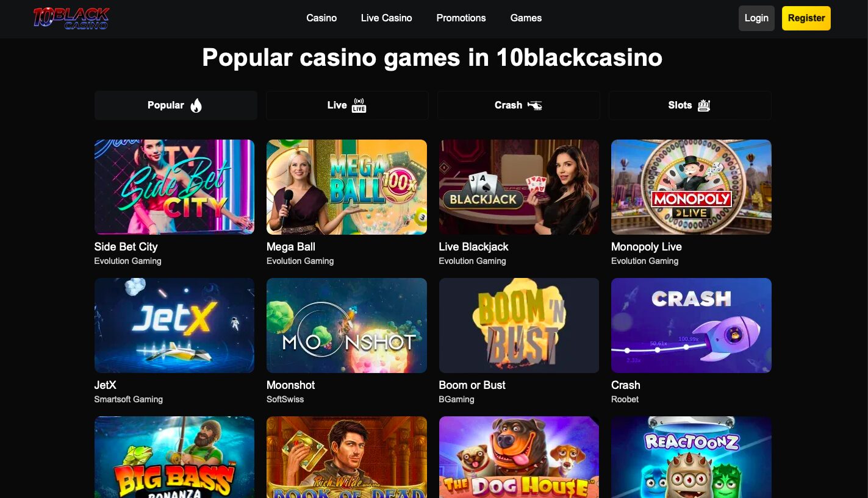Click the slot machine icon beside Slots
Screen dimensions: 868x498
tap(704, 105)
